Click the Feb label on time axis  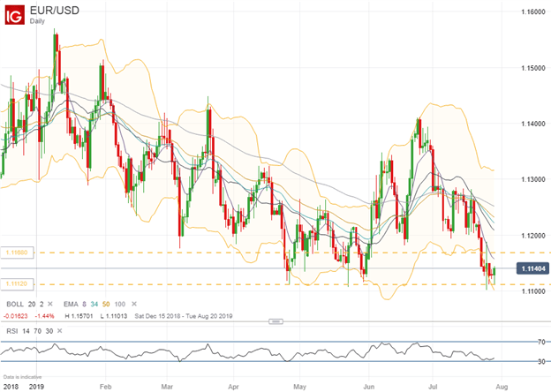coord(105,387)
